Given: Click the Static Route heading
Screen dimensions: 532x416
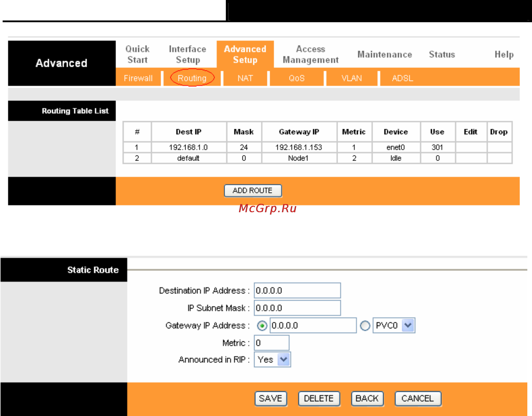Looking at the screenshot, I should pos(93,270).
